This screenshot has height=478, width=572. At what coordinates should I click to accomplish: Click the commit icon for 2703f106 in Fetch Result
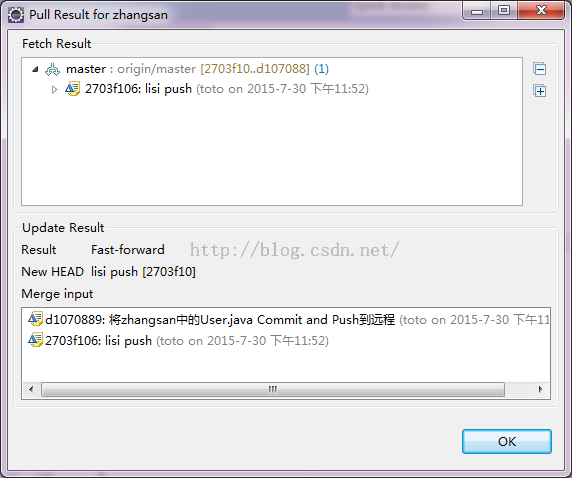pyautogui.click(x=72, y=89)
